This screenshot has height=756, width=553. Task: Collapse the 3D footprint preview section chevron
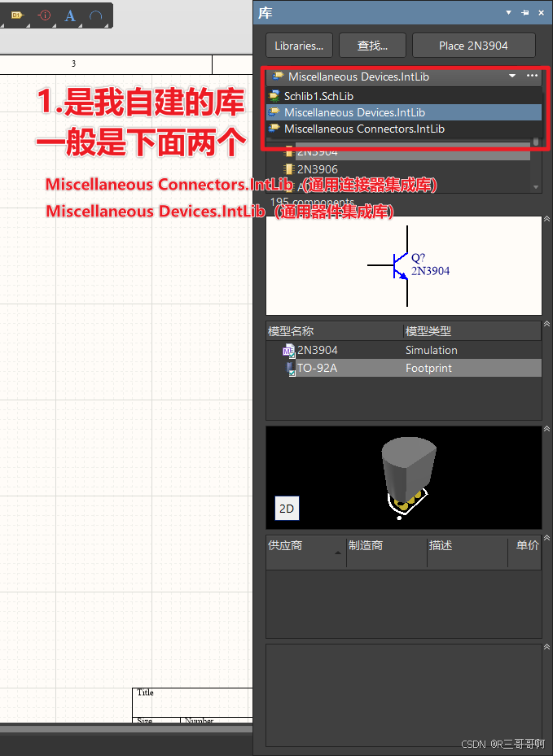(546, 429)
